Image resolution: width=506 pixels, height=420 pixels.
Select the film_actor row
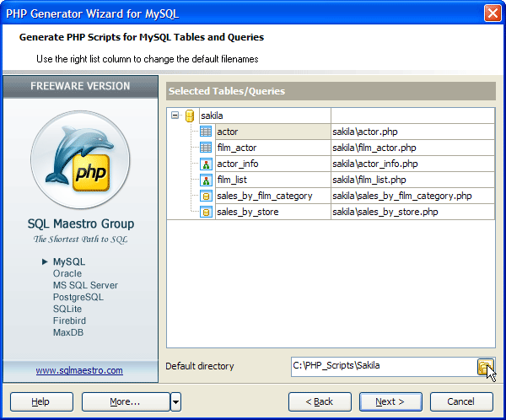pyautogui.click(x=273, y=148)
